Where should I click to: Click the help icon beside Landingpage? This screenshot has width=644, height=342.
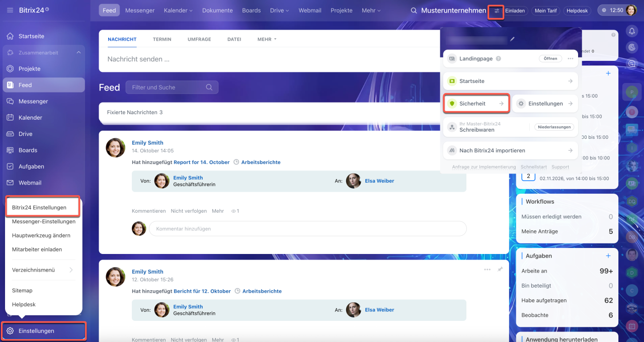coord(498,59)
